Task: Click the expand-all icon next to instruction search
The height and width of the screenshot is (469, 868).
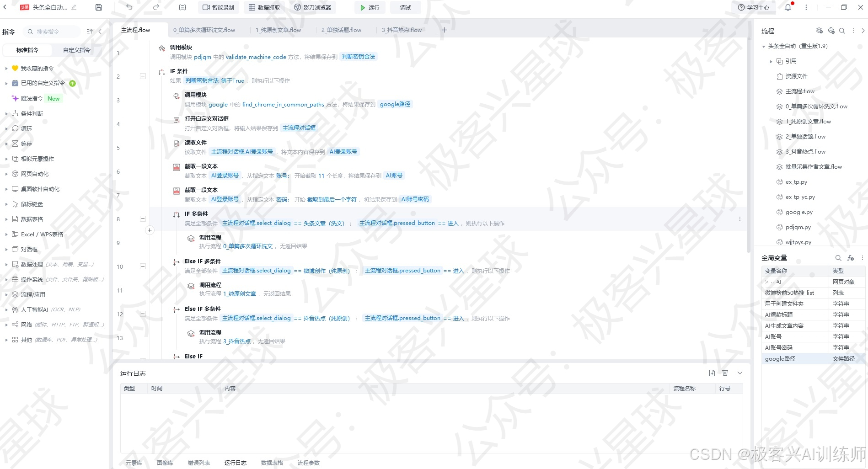Action: (90, 32)
